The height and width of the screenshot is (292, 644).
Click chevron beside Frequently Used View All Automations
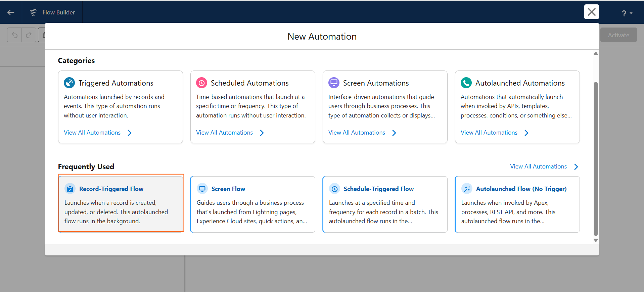(576, 167)
